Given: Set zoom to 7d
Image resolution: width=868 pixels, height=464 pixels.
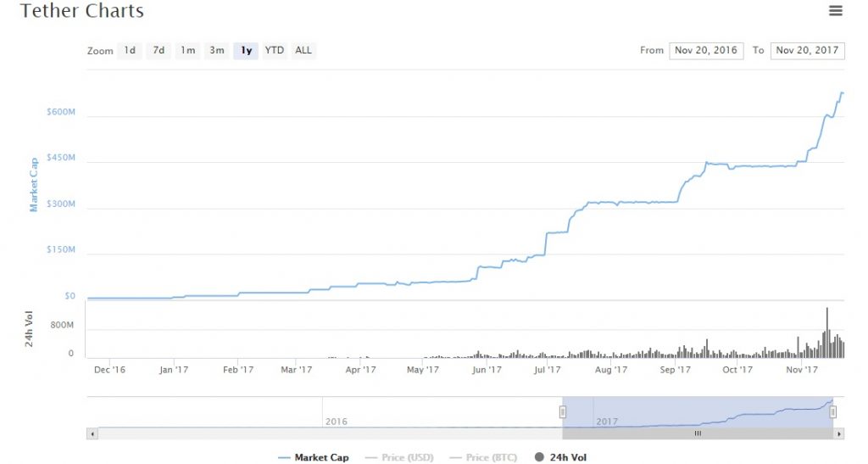Looking at the screenshot, I should pos(159,50).
